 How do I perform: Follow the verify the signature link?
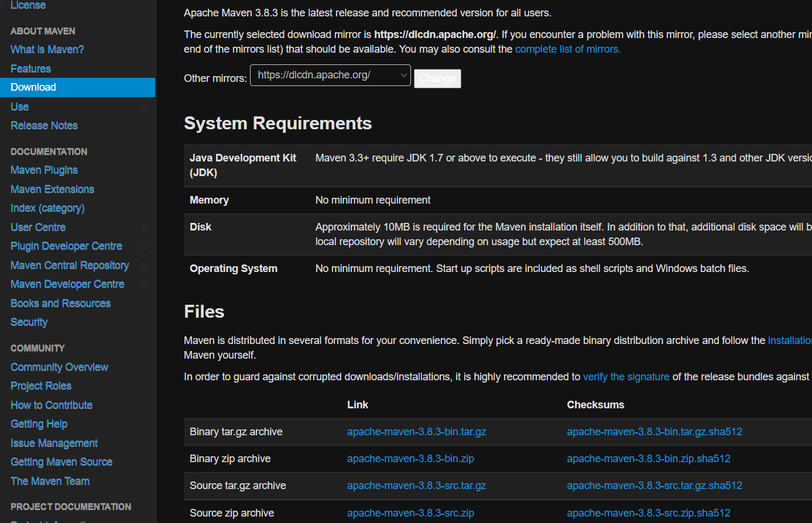coord(626,377)
